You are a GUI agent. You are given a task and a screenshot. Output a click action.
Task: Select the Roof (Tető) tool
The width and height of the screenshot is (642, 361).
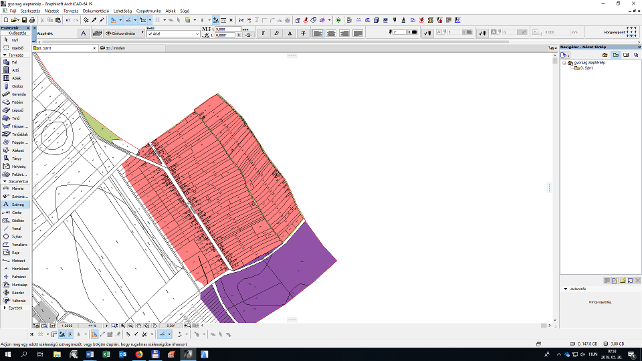pyautogui.click(x=15, y=118)
